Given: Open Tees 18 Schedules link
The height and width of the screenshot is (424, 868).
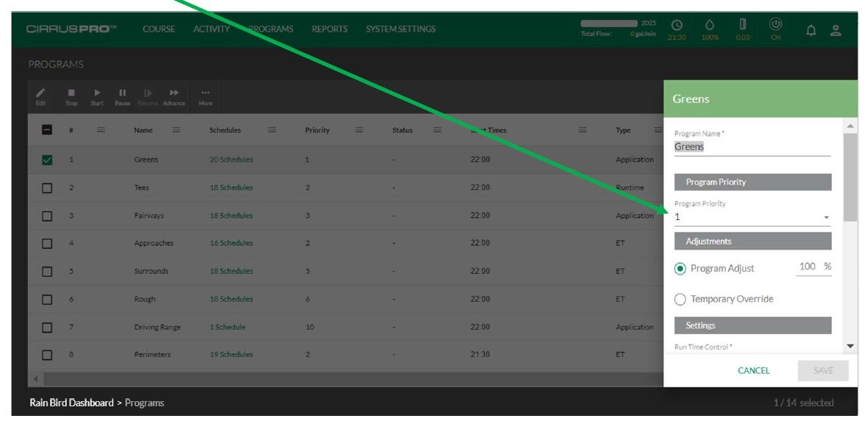Looking at the screenshot, I should coord(231,188).
